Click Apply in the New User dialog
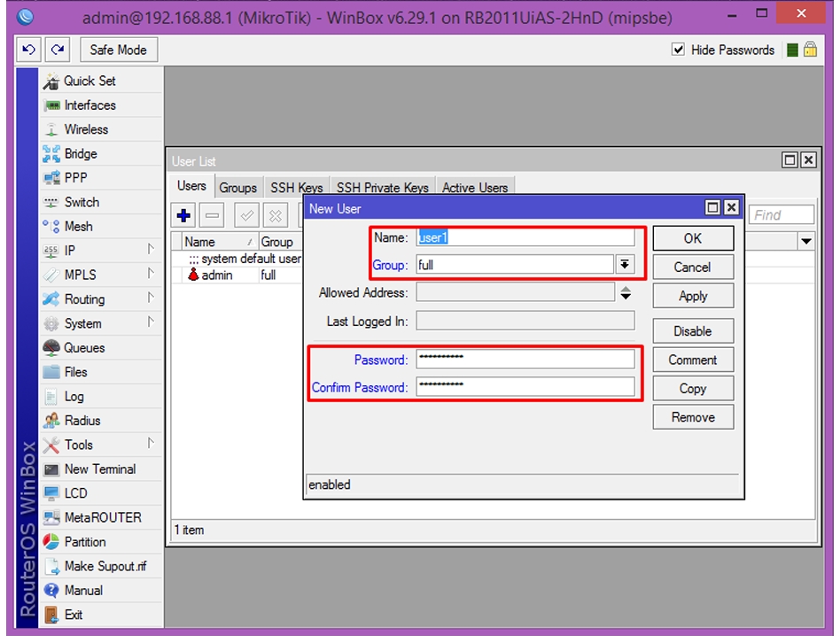 [x=693, y=296]
